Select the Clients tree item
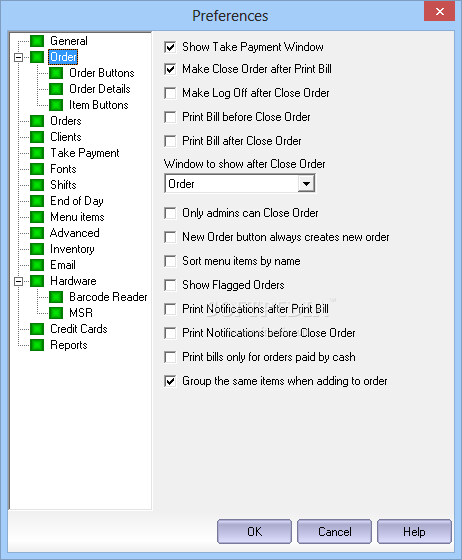The height and width of the screenshot is (560, 462). click(x=66, y=137)
